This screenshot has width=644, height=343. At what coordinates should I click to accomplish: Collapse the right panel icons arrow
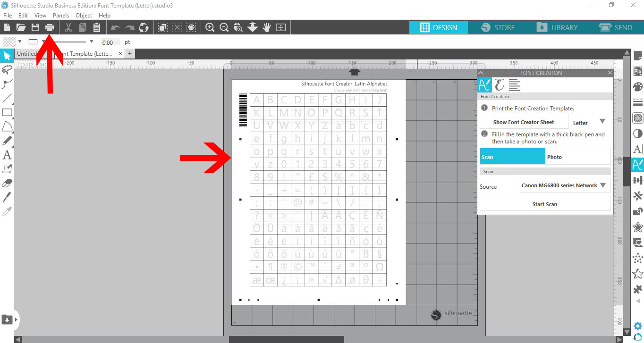638,301
